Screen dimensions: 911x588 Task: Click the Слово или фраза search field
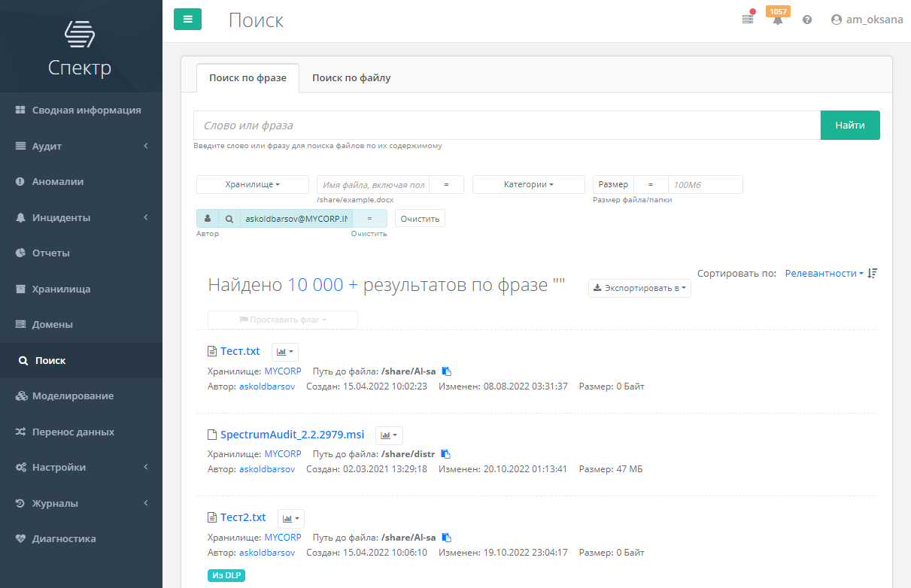click(506, 126)
